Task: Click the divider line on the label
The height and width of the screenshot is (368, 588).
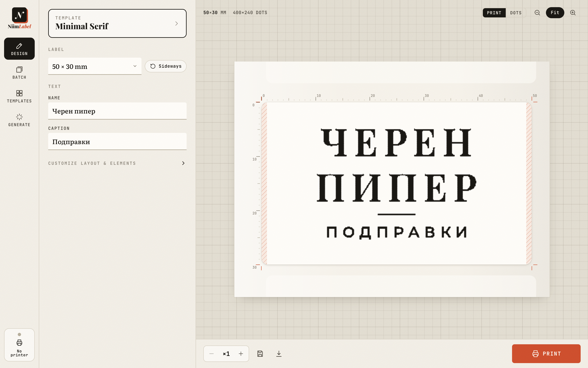Action: pyautogui.click(x=396, y=214)
